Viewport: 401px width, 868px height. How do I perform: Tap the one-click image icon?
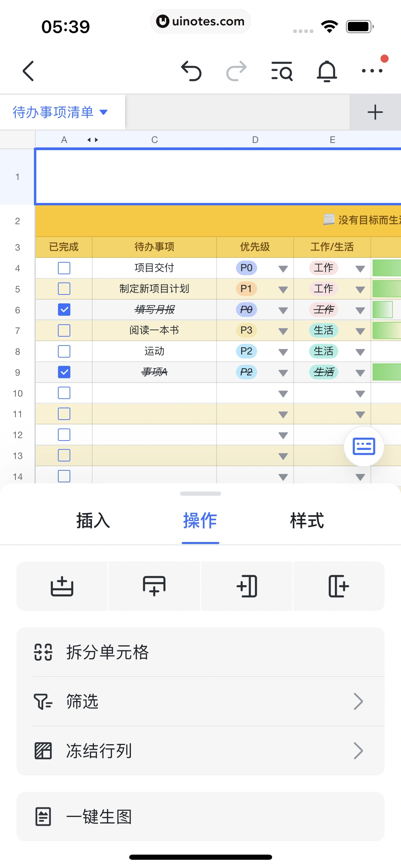point(43,817)
